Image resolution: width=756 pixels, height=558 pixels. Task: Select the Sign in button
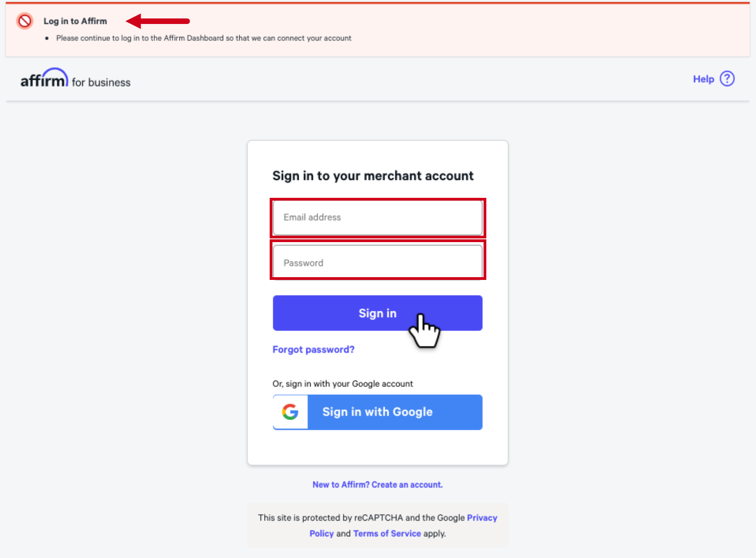377,313
